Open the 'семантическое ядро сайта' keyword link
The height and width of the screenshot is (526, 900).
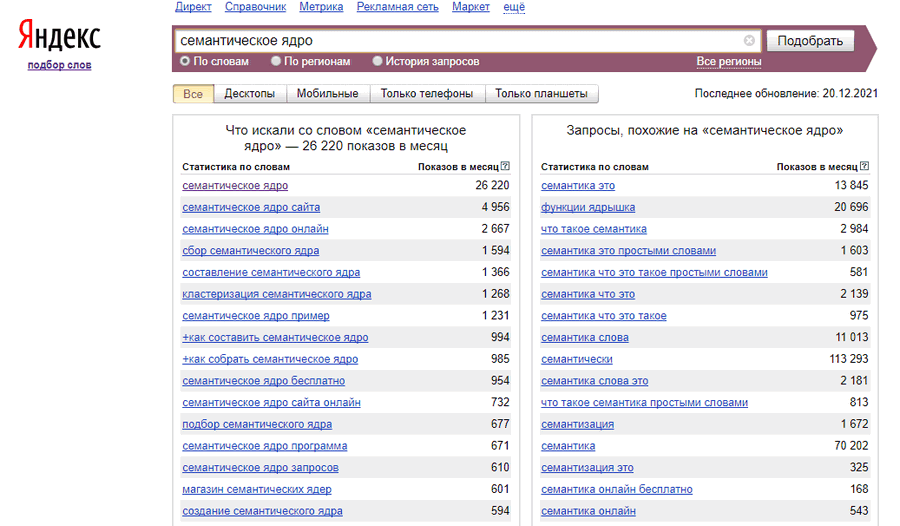[251, 207]
